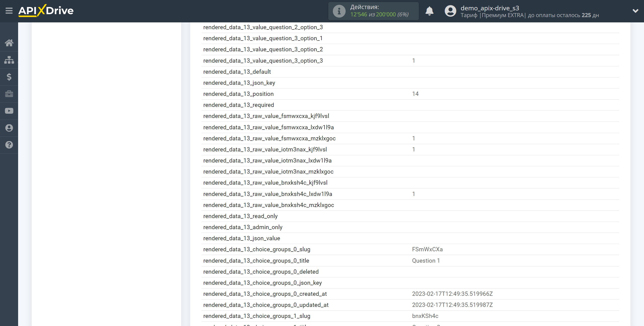The height and width of the screenshot is (326, 644).
Task: Click the username demo_apix-drive_s3
Action: point(490,8)
